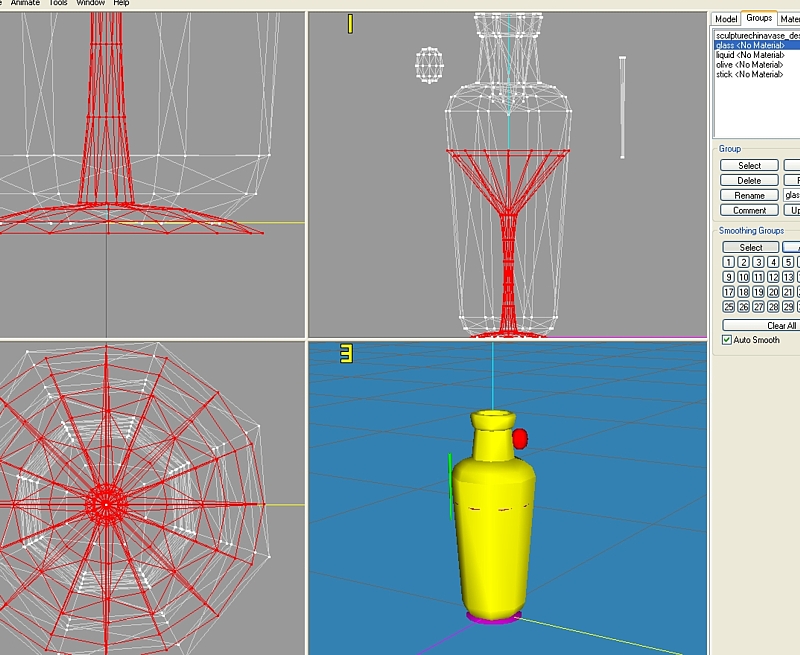Choose the olive group entry

coord(749,64)
